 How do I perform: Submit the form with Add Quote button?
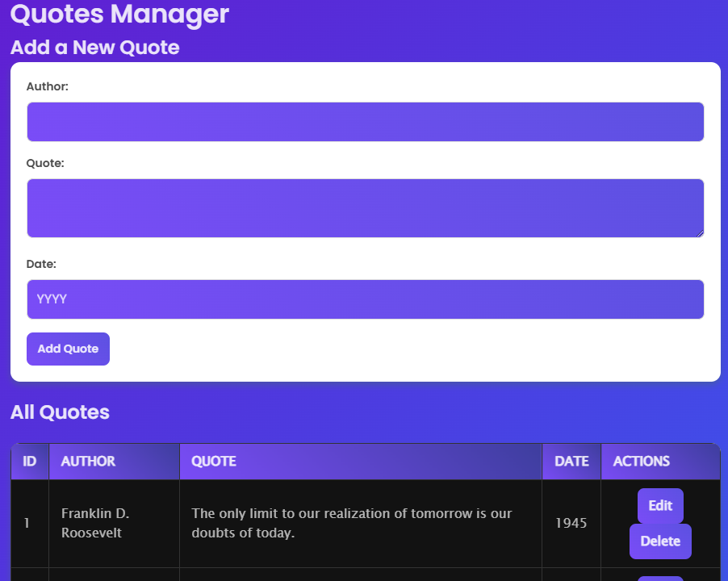pos(69,349)
